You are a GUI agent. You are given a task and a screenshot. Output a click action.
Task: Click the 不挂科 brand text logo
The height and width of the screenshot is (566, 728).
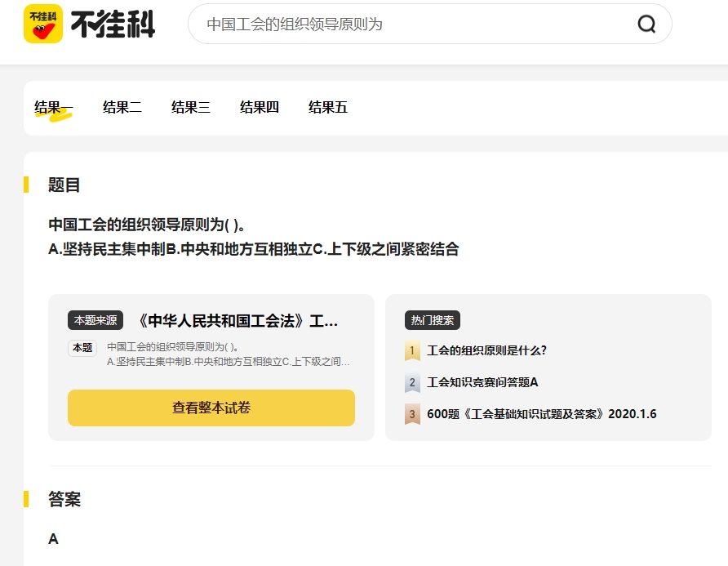[113, 25]
